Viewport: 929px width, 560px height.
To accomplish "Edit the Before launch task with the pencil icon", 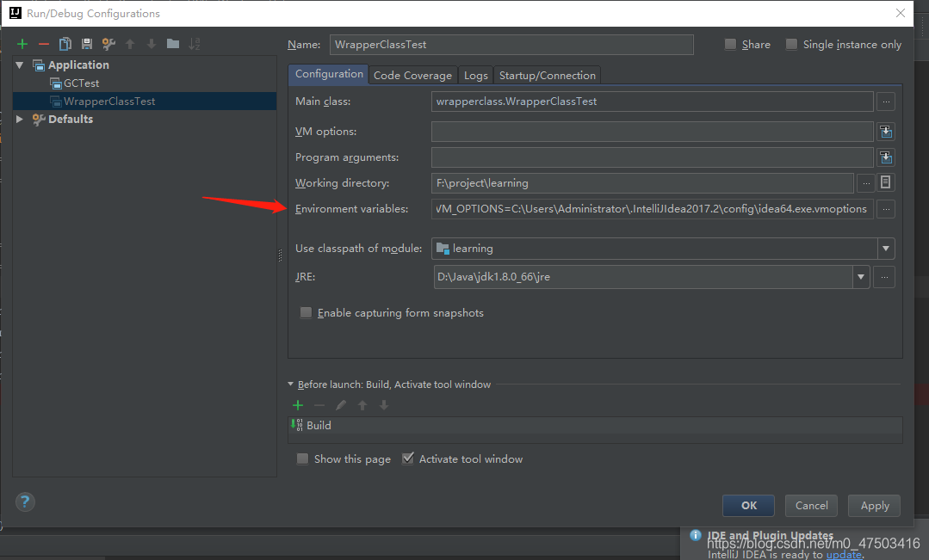I will (341, 405).
